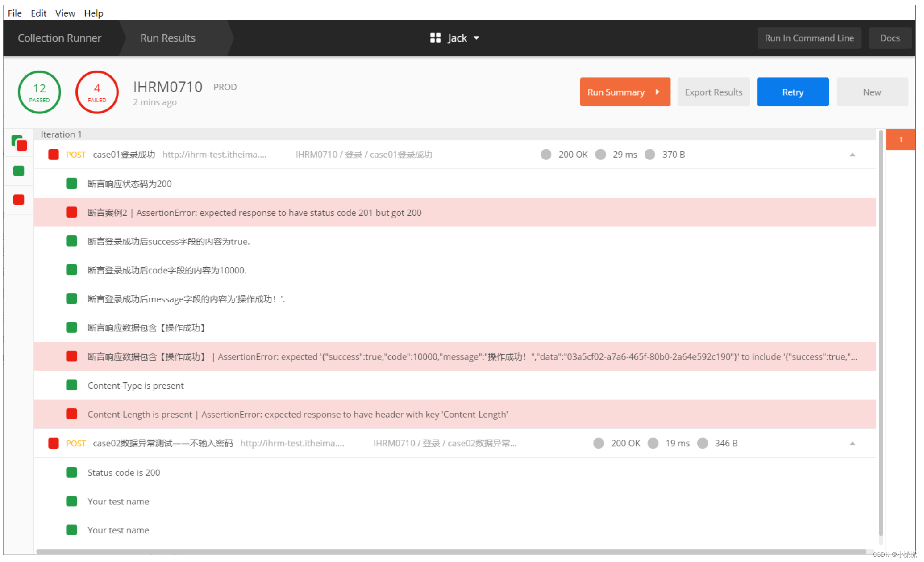The height and width of the screenshot is (562, 924).
Task: Show all tests using combined filter icon
Action: [x=19, y=143]
